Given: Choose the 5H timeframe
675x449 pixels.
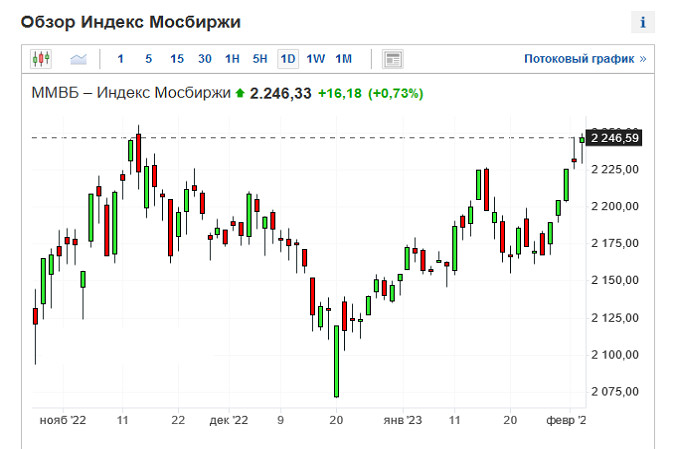Looking at the screenshot, I should point(260,59).
